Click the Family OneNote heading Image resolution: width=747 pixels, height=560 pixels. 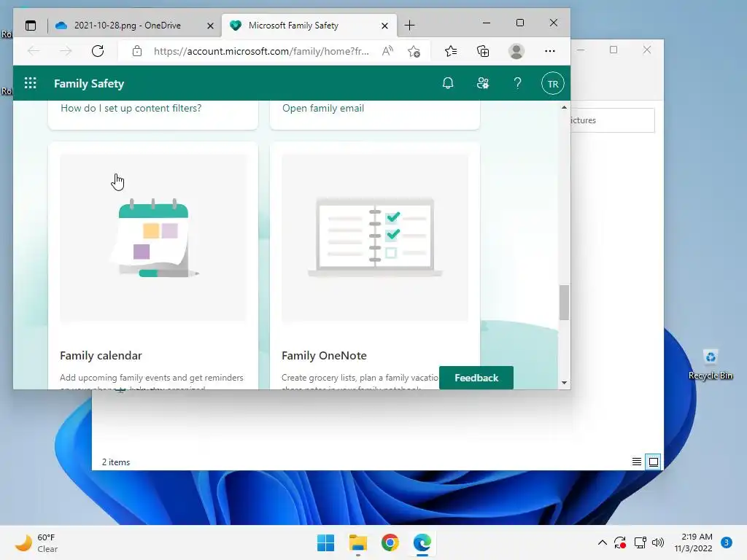click(324, 356)
